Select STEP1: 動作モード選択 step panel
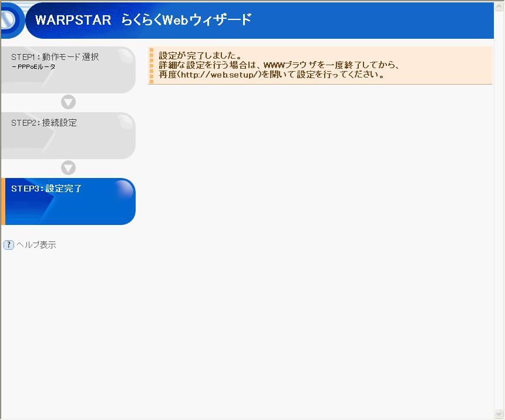 [68, 70]
